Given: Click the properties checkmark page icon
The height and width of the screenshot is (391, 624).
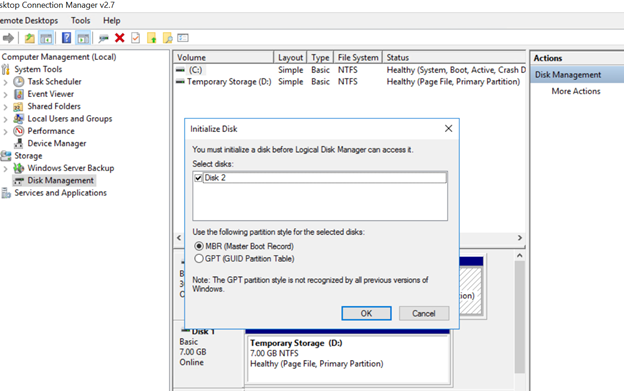Looking at the screenshot, I should point(136,38).
